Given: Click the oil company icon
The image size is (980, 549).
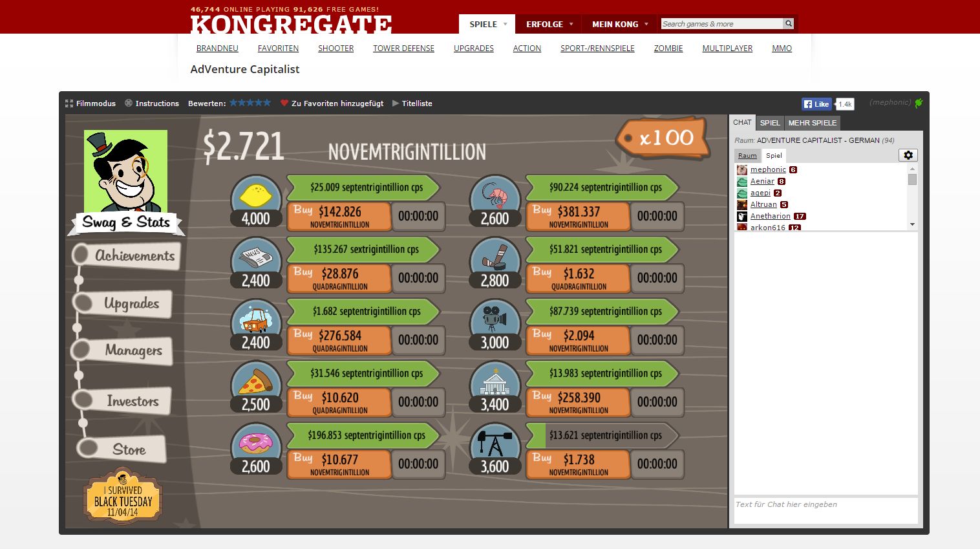Looking at the screenshot, I should coord(495,442).
